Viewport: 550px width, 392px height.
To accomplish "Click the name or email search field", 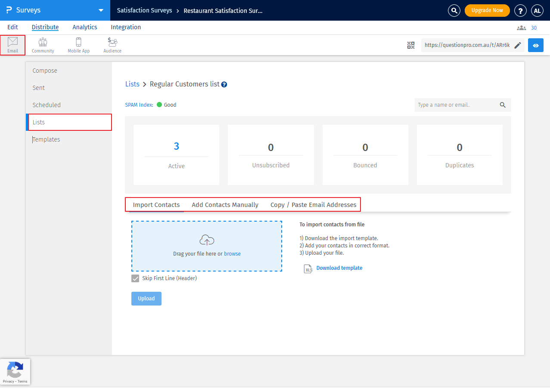I will tap(457, 105).
